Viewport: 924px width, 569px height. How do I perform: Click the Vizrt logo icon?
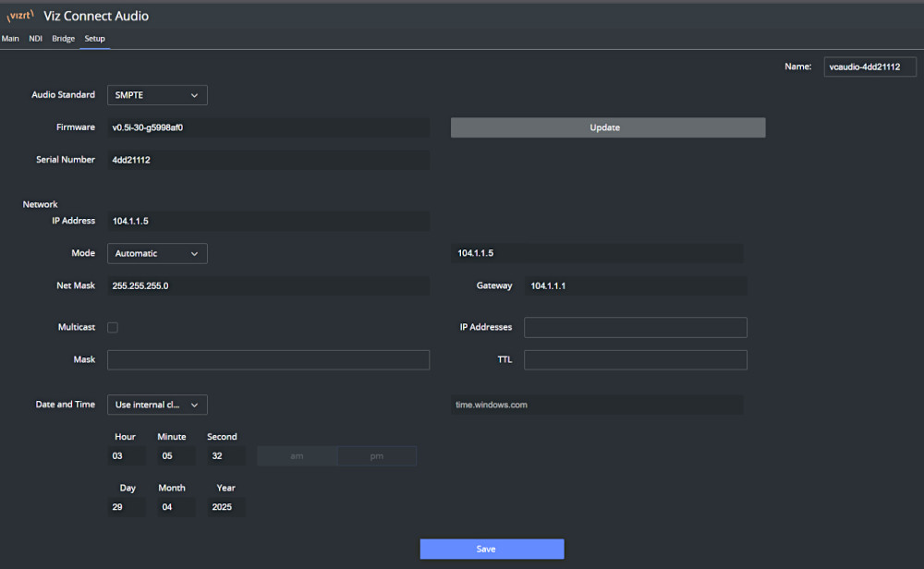(x=20, y=16)
